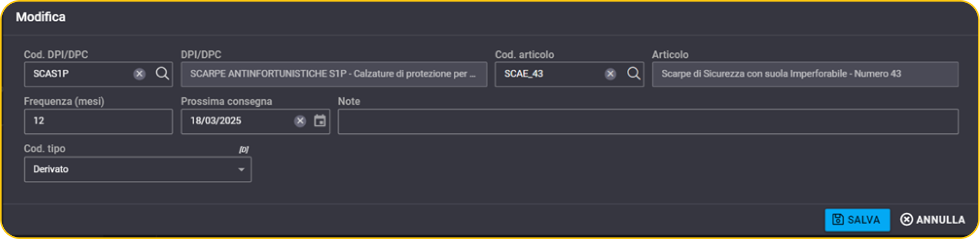This screenshot has width=980, height=239.
Task: Click the [D] indicator above Cod. tipo
Action: point(243,149)
